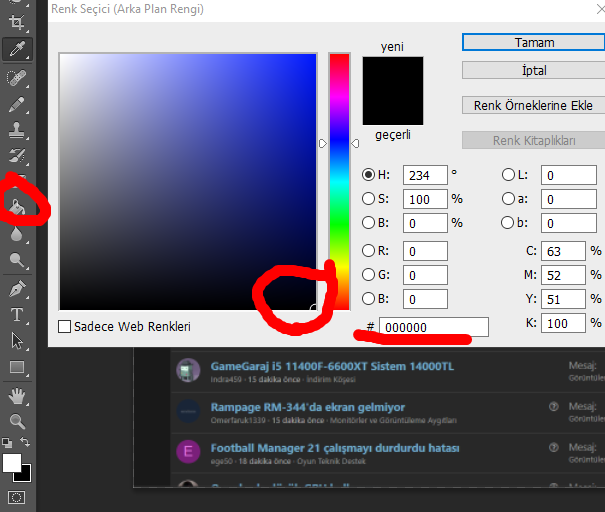Select the Clone Stamp tool
Viewport: 605px width, 512px height.
[17, 130]
